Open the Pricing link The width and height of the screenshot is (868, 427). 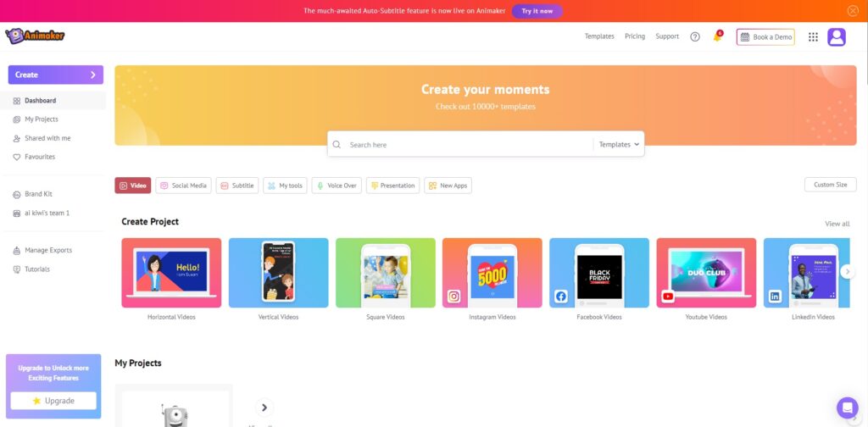pyautogui.click(x=635, y=36)
